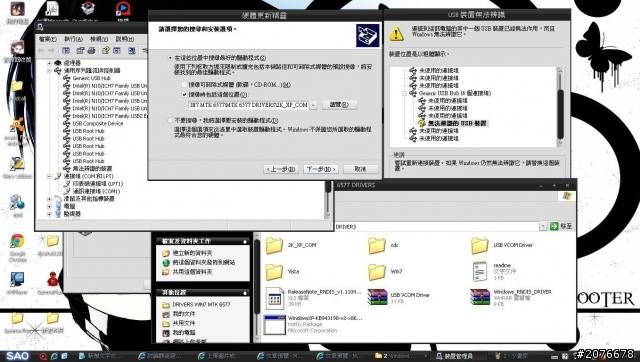Click scan for hardware changes monitor icon
The width and height of the screenshot is (640, 362).
click(131, 51)
